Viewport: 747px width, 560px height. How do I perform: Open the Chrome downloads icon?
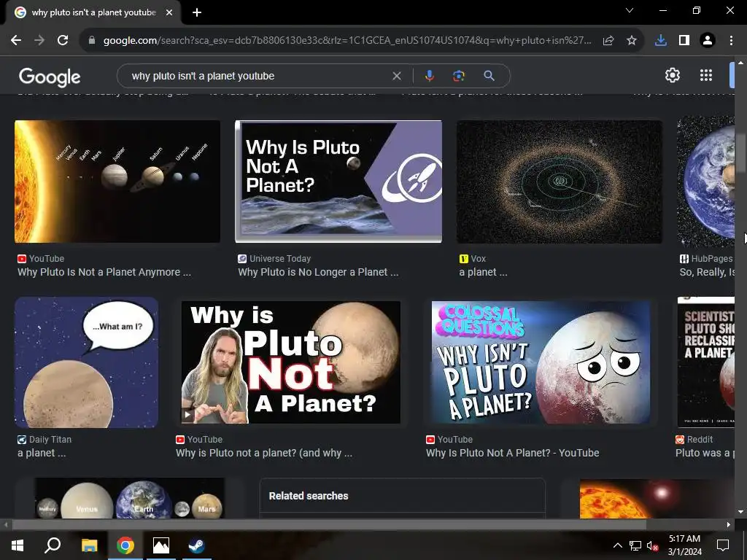661,41
